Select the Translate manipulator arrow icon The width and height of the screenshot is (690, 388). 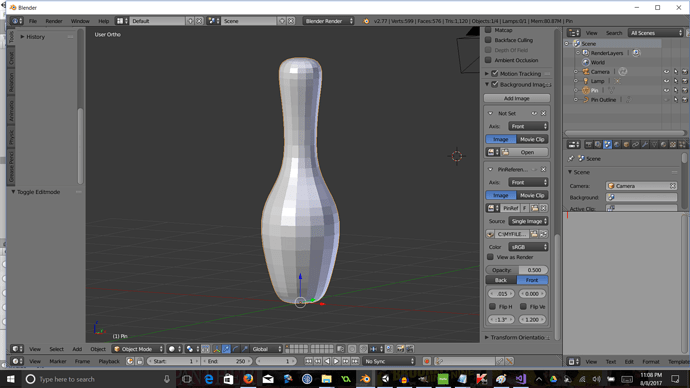(226, 349)
